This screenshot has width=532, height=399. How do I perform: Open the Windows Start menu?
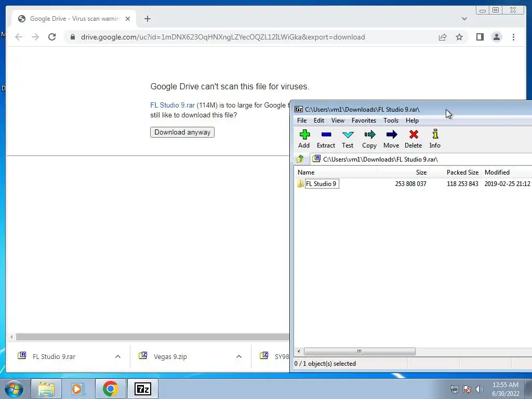[14, 389]
